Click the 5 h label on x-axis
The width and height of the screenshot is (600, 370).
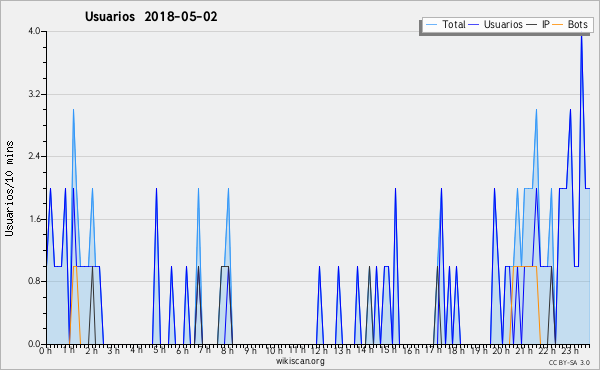click(x=159, y=350)
